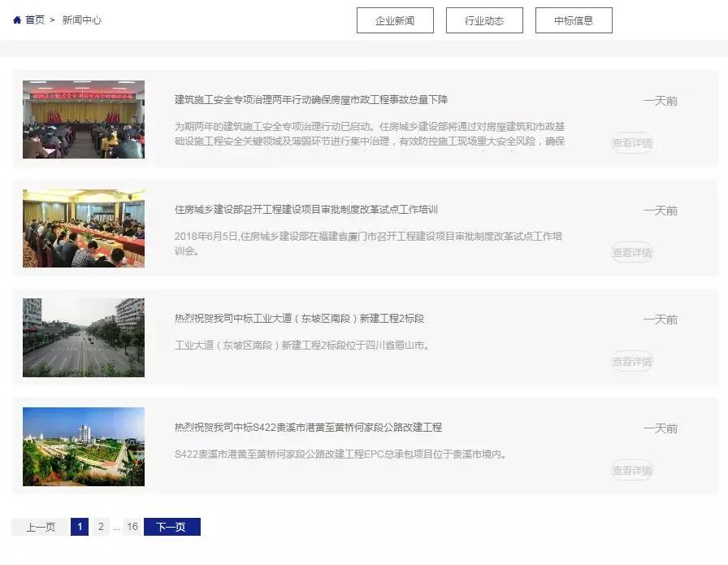The width and height of the screenshot is (728, 565).
Task: Open headline 热烈祝贺我司中标工业大道（东坡区南段）新建工程2标段
Action: click(300, 319)
